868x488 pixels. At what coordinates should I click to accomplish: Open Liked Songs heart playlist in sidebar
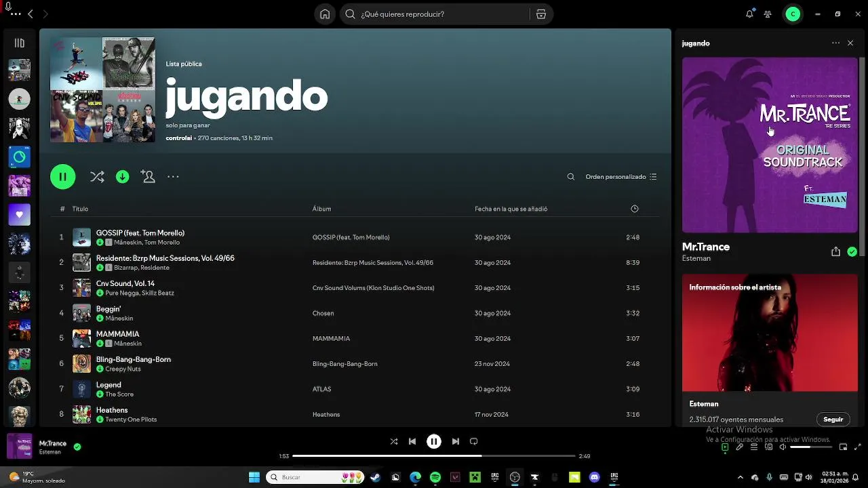[19, 215]
